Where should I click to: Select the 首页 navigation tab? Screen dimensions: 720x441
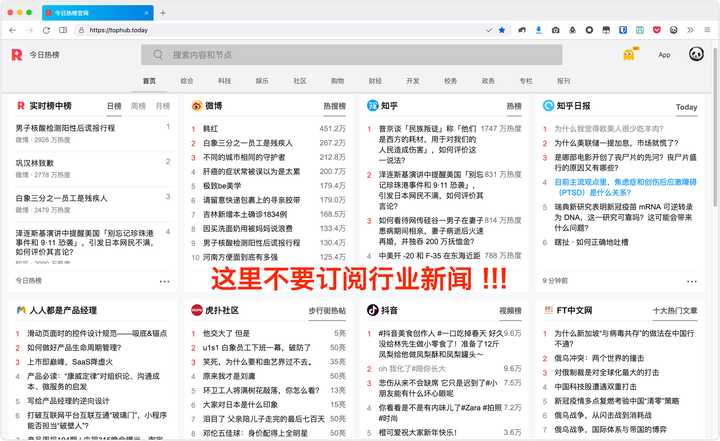click(149, 81)
